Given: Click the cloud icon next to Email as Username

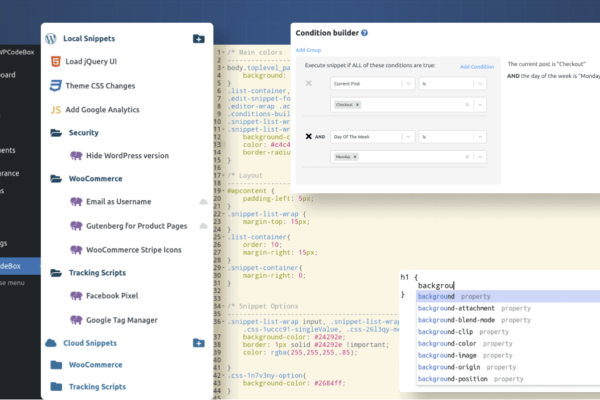Looking at the screenshot, I should pos(203,202).
